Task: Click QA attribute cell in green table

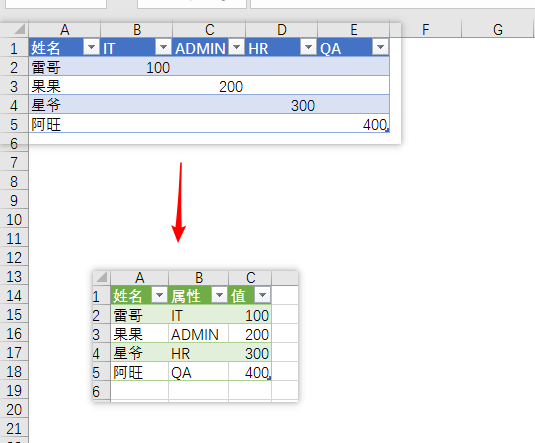Action: click(199, 372)
